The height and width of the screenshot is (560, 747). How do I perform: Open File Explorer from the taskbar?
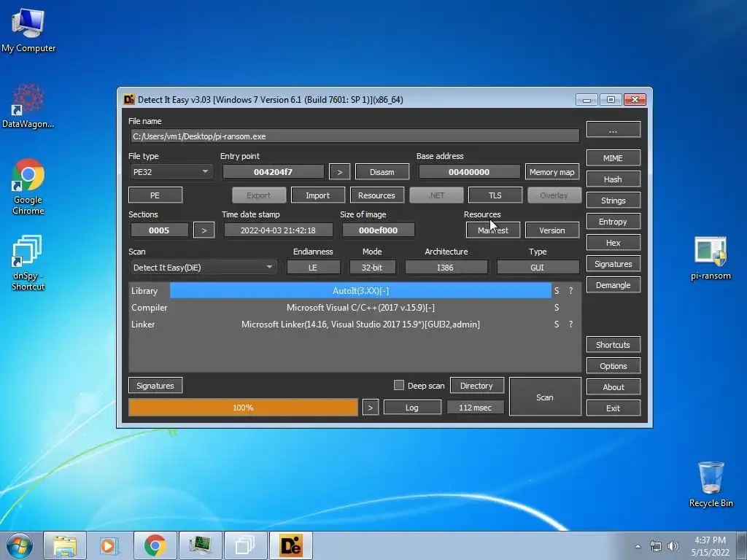(65, 545)
